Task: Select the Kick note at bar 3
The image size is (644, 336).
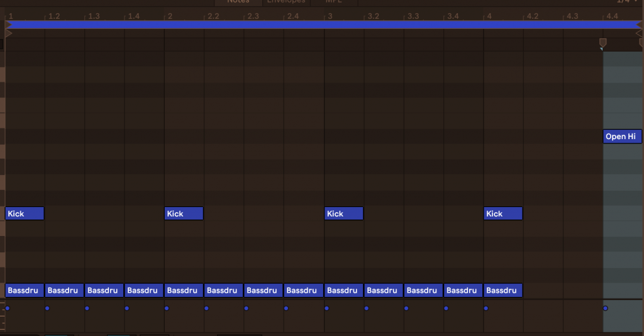Action: 343,214
